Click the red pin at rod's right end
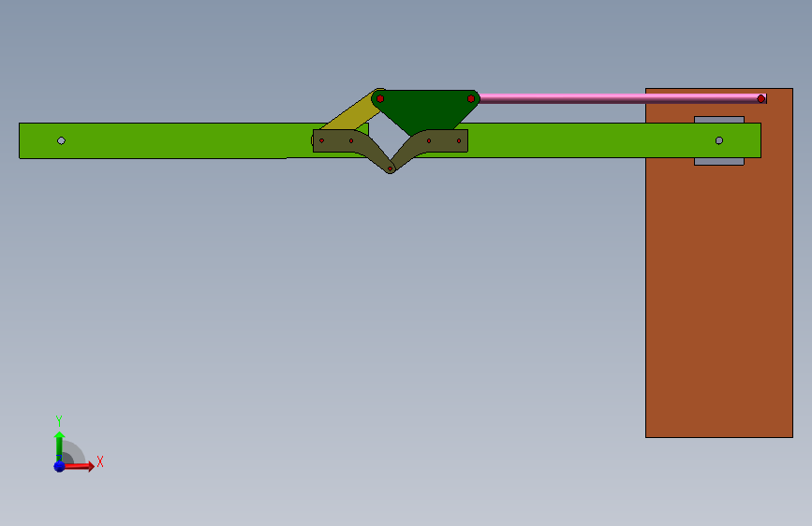The image size is (812, 526). [760, 98]
